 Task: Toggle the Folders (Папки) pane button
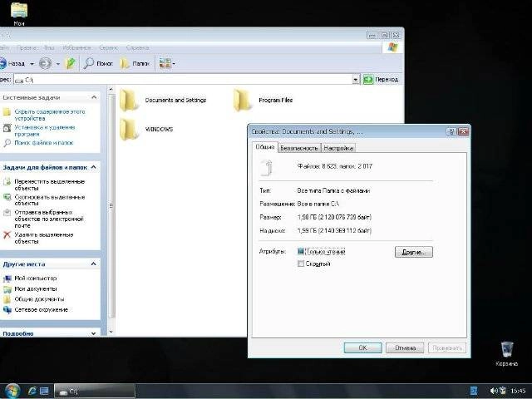[x=135, y=63]
